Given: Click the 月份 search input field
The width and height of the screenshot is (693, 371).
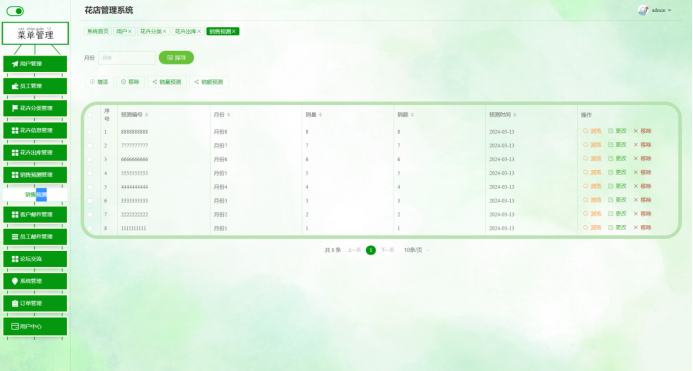Looking at the screenshot, I should [127, 57].
